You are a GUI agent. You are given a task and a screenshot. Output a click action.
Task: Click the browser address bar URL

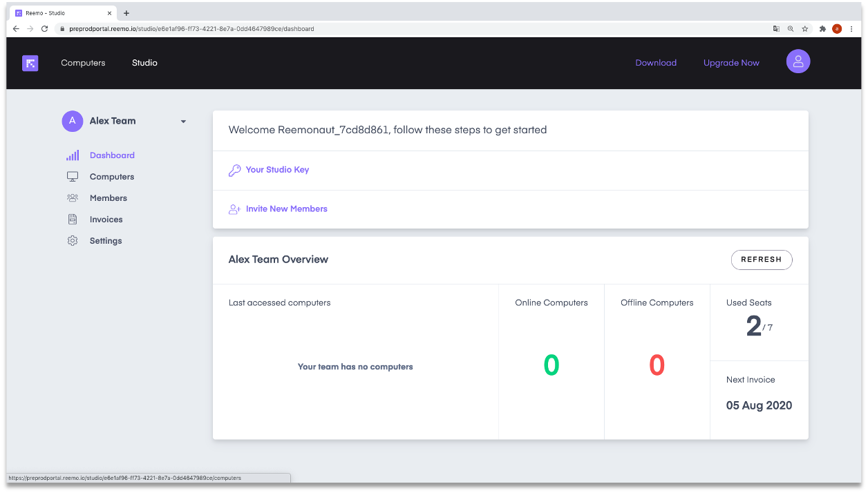[x=191, y=29]
